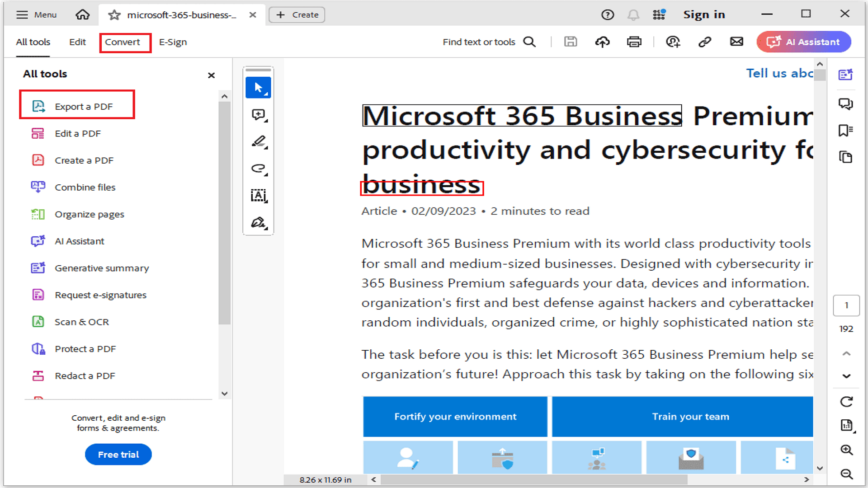Open the notifications bell
Image resolution: width=868 pixels, height=488 pixels.
click(x=633, y=15)
